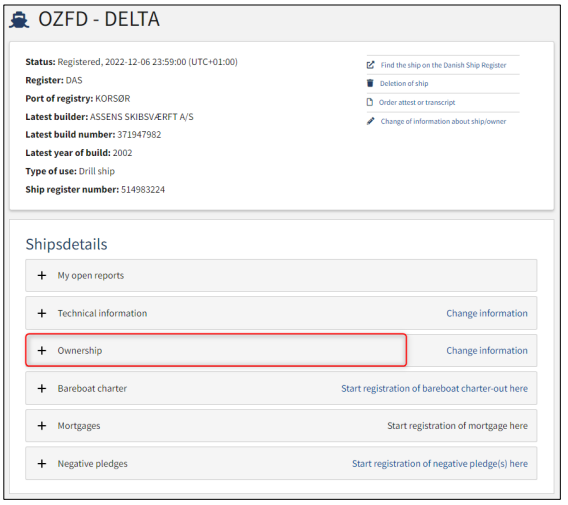Open Find the ship on the Danish Ship Register
Viewport: 568px width, 505px height.
click(443, 65)
